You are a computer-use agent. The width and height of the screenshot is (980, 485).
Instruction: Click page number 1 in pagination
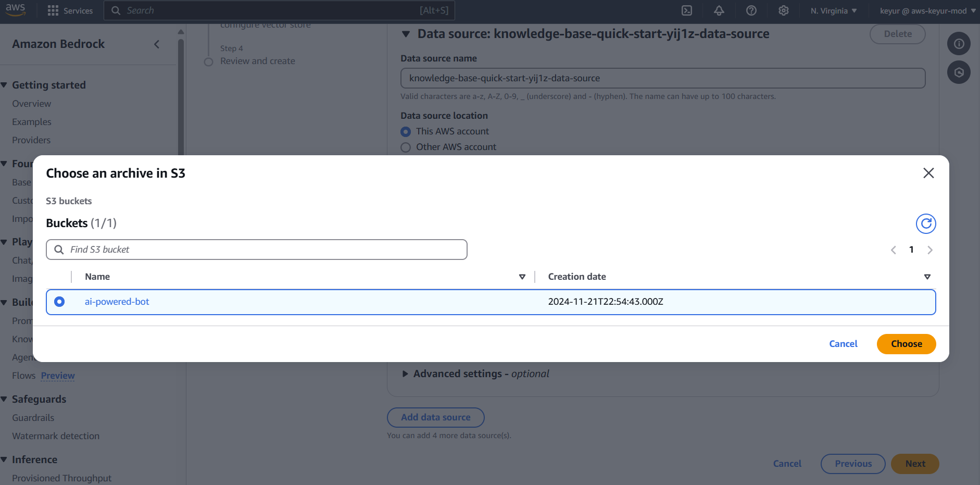(x=911, y=250)
